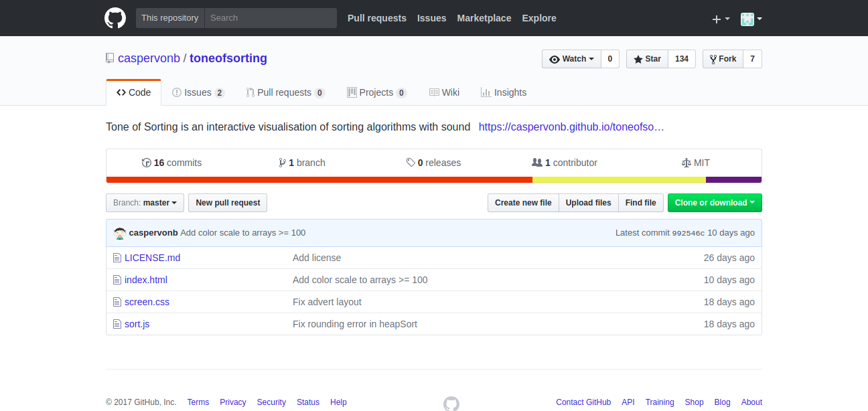The width and height of the screenshot is (868, 411).
Task: View the 134 stargazers count
Action: pos(682,59)
